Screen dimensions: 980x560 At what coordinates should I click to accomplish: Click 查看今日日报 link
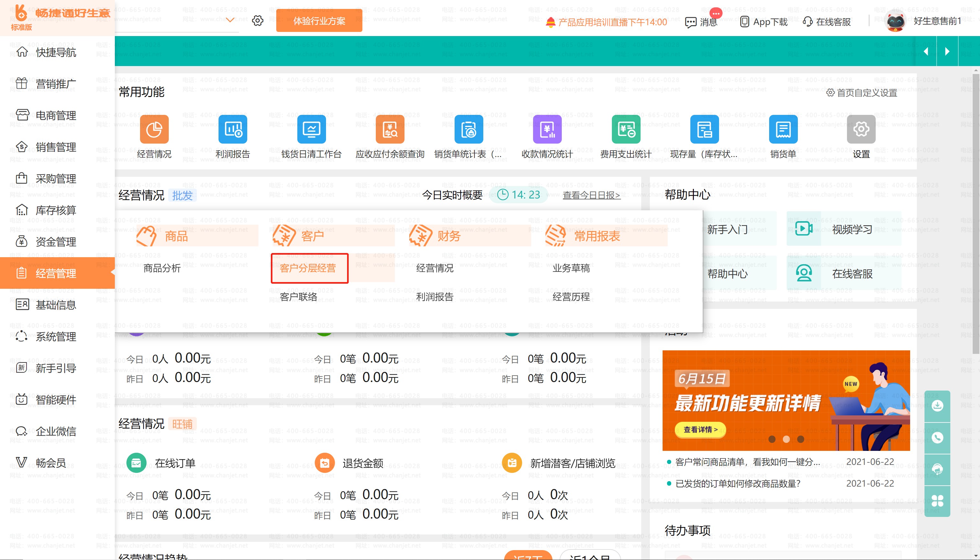[x=591, y=195]
